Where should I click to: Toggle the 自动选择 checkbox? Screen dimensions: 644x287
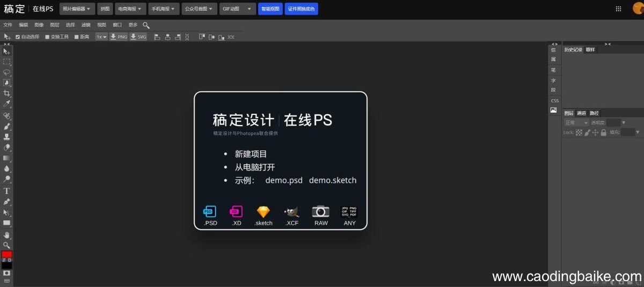[18, 37]
